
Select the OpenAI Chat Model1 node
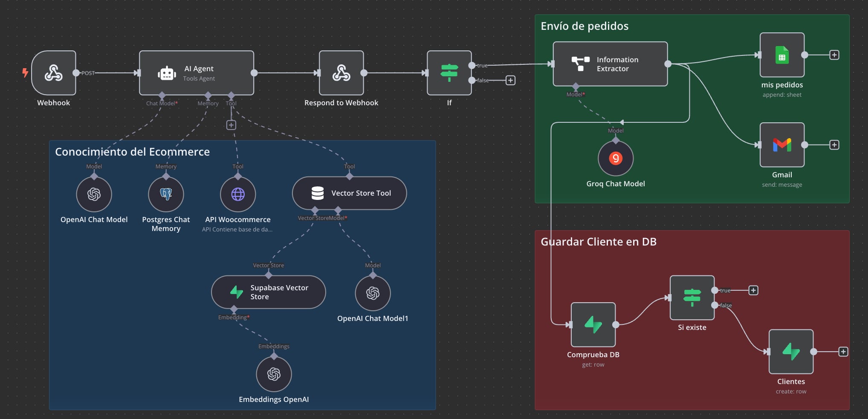coord(373,293)
